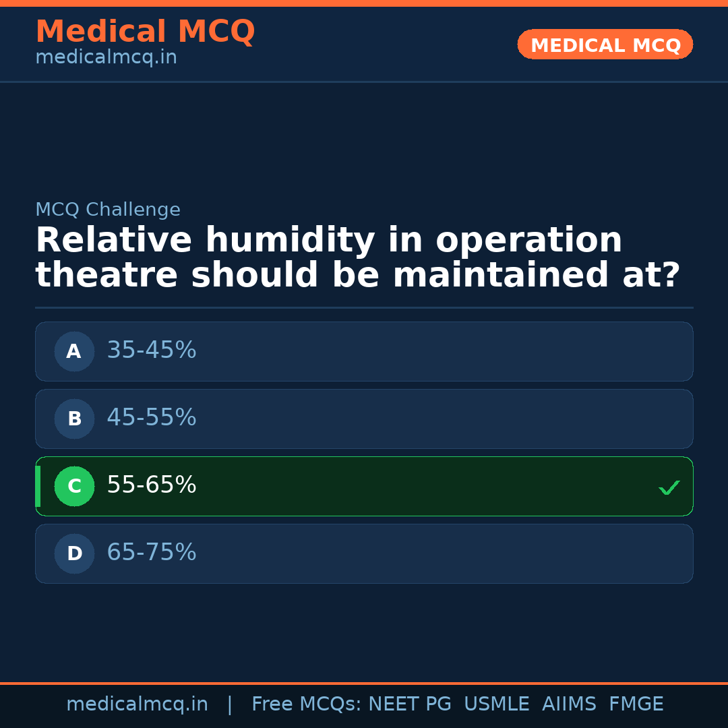Click the letter A circle icon
728x728 pixels.
[x=74, y=351]
